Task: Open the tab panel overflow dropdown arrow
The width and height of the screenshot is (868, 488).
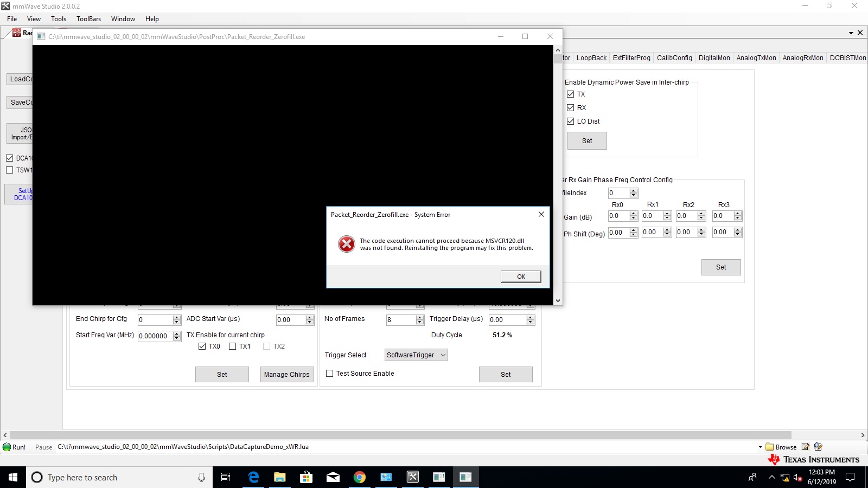Action: pos(851,33)
